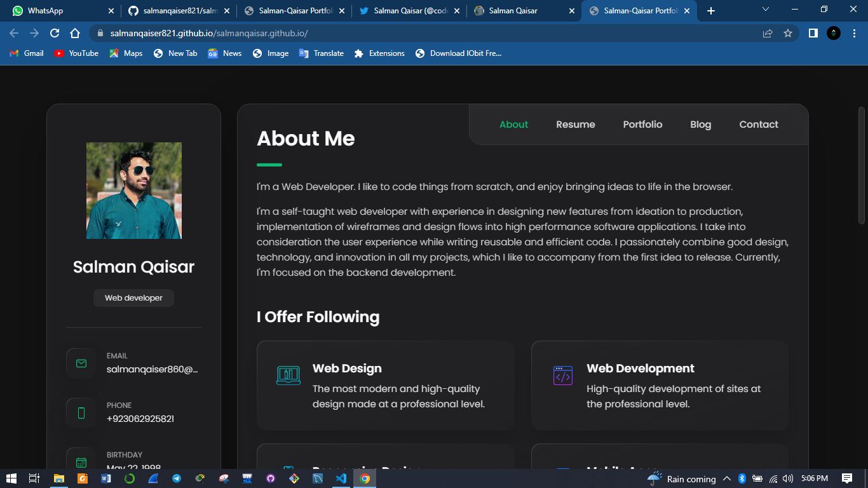
Task: Bookmark this page with the star icon
Action: 788,33
